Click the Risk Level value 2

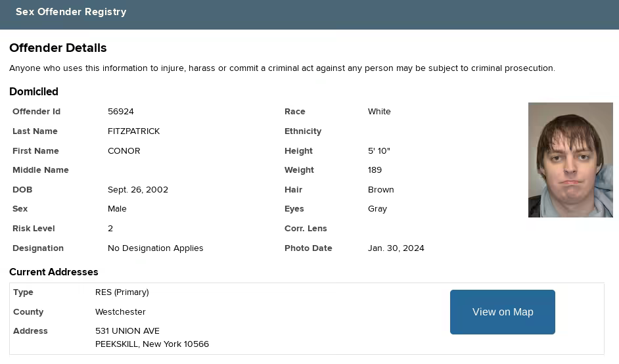(x=110, y=229)
